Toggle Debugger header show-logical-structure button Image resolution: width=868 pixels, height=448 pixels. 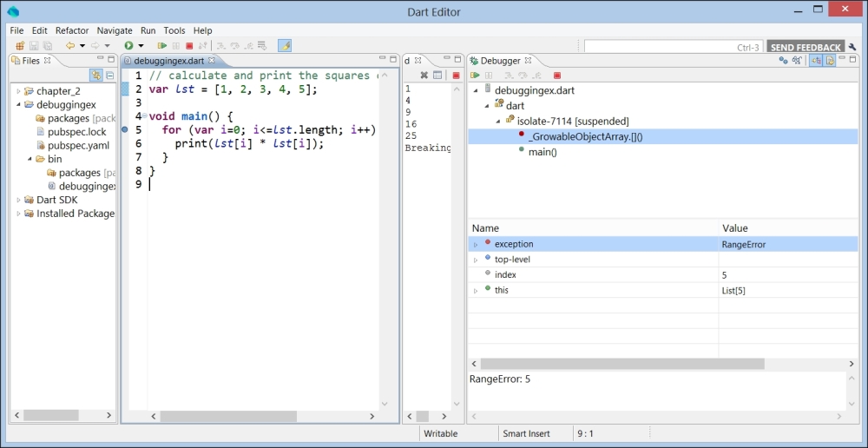[x=816, y=61]
